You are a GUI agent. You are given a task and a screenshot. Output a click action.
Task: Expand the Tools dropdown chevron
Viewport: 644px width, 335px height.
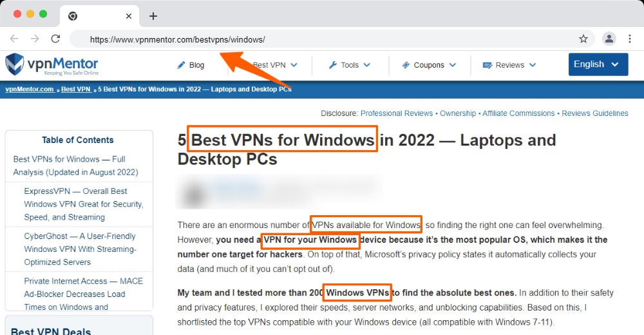[367, 65]
